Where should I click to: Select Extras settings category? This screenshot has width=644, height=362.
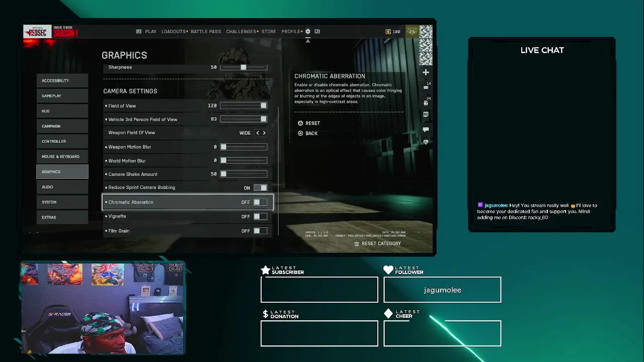pyautogui.click(x=62, y=217)
